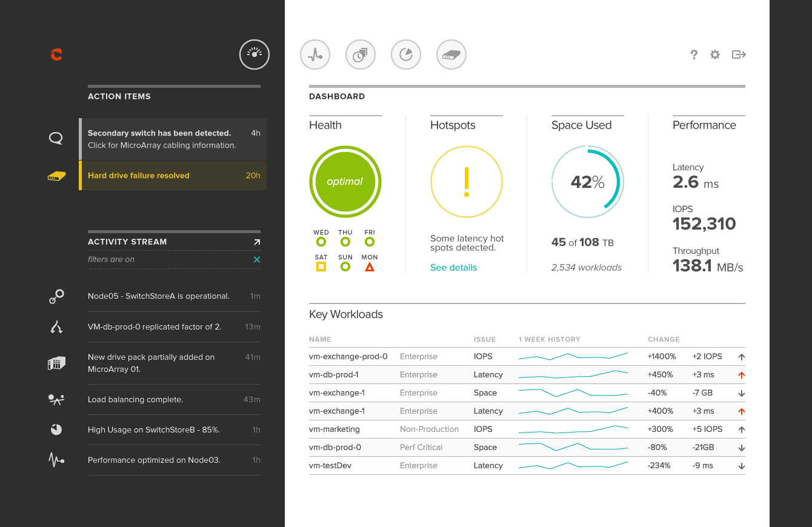
Task: Click the help question mark icon
Action: (x=694, y=55)
